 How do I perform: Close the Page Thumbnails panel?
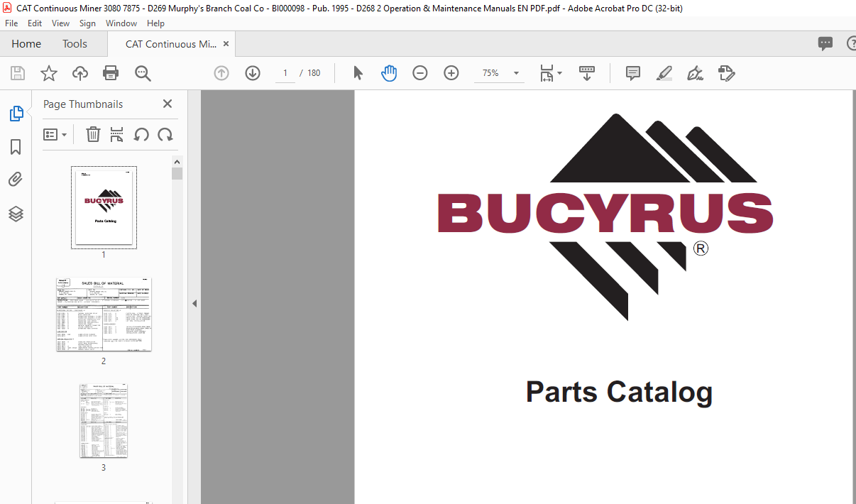coord(168,104)
